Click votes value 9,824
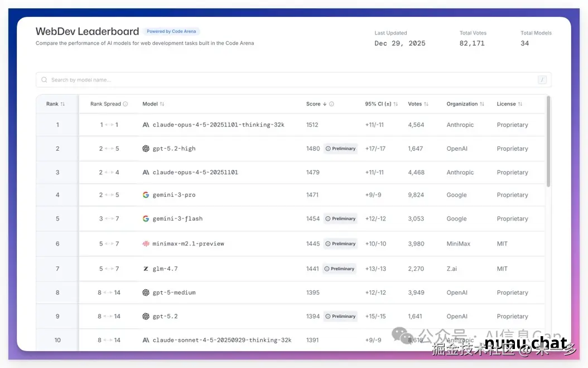This screenshot has height=368, width=588. tap(416, 194)
